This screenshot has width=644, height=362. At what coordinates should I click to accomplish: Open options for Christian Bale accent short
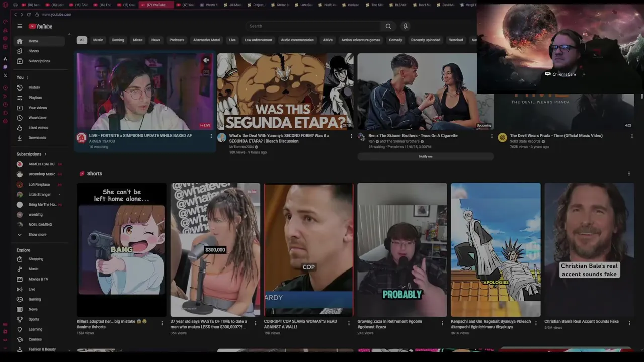[x=629, y=323]
